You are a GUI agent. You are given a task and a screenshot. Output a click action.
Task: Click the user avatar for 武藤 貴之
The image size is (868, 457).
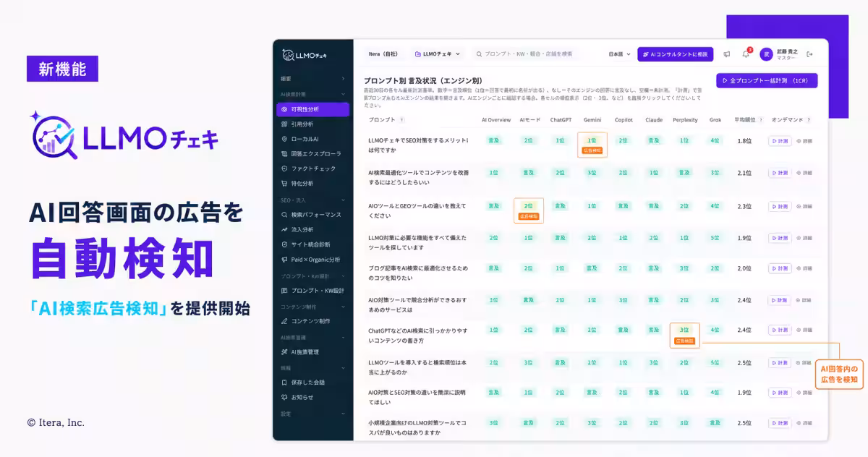coord(766,54)
